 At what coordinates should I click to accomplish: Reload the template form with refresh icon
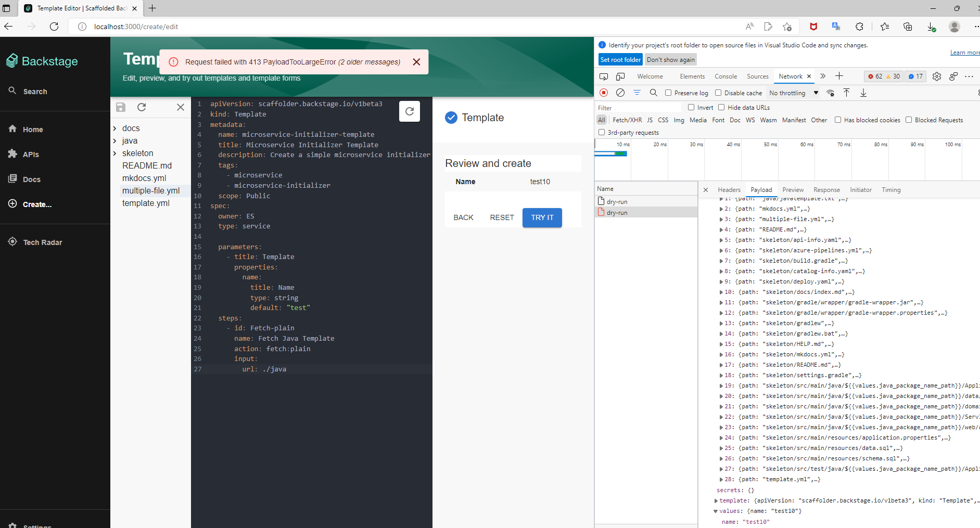[410, 111]
